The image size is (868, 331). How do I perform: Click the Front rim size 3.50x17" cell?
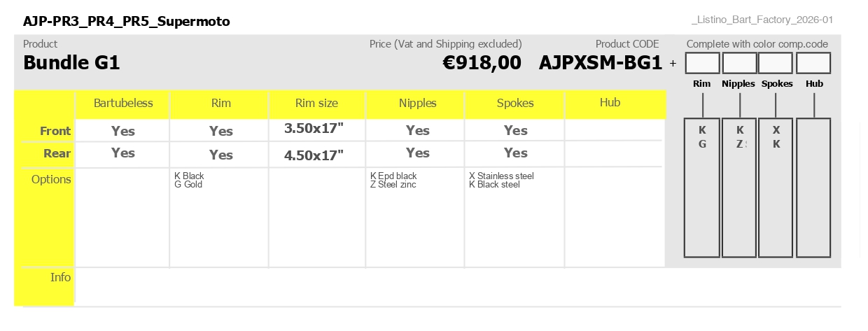click(314, 129)
